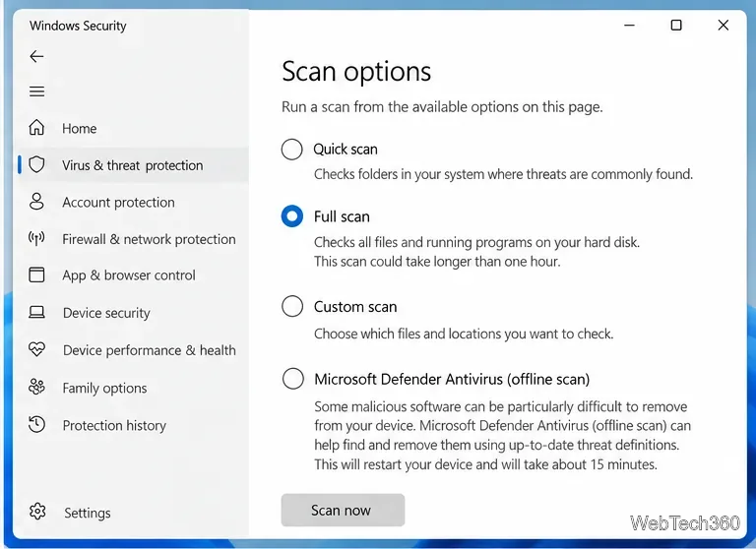
Task: Click the Firewall antenna icon
Action: coord(36,238)
